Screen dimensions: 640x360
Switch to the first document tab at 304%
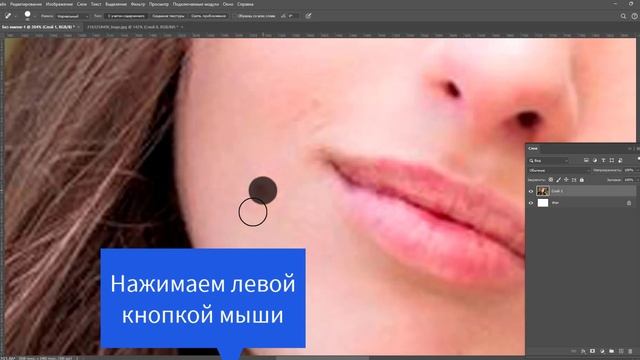(38, 27)
